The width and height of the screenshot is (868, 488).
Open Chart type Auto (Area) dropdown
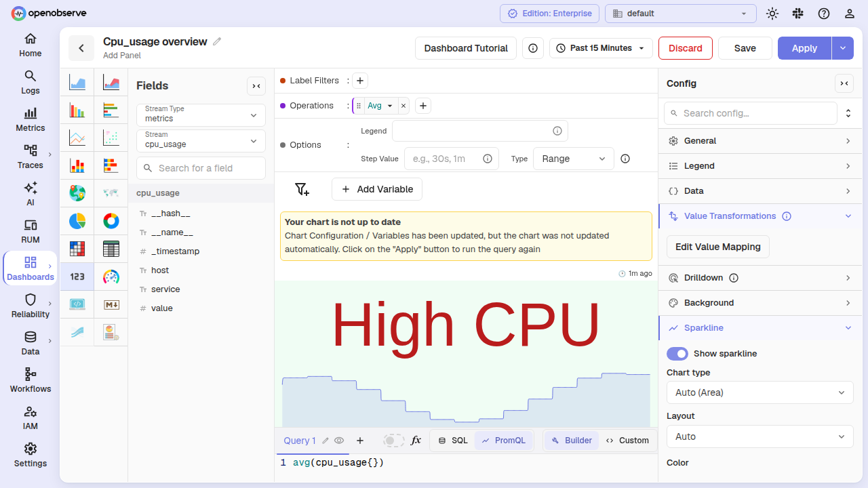tap(760, 392)
